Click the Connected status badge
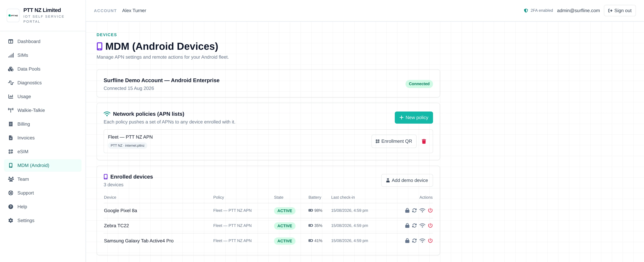 [419, 84]
